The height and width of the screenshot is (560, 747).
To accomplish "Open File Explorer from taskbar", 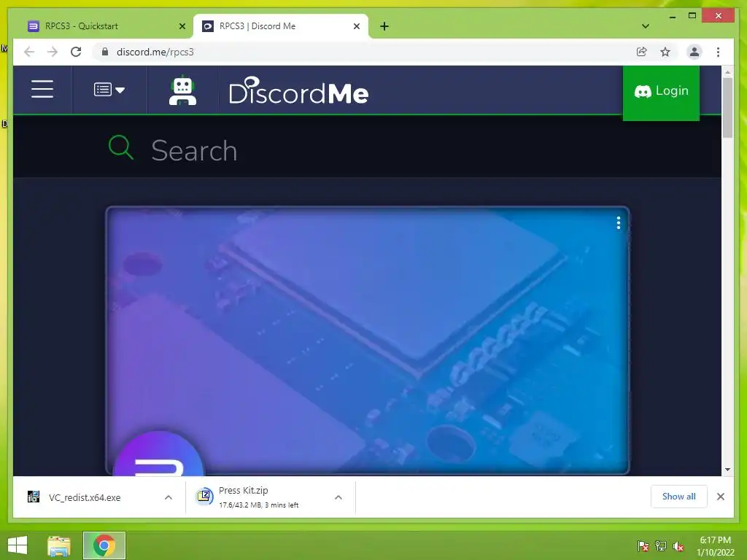I will (x=59, y=545).
